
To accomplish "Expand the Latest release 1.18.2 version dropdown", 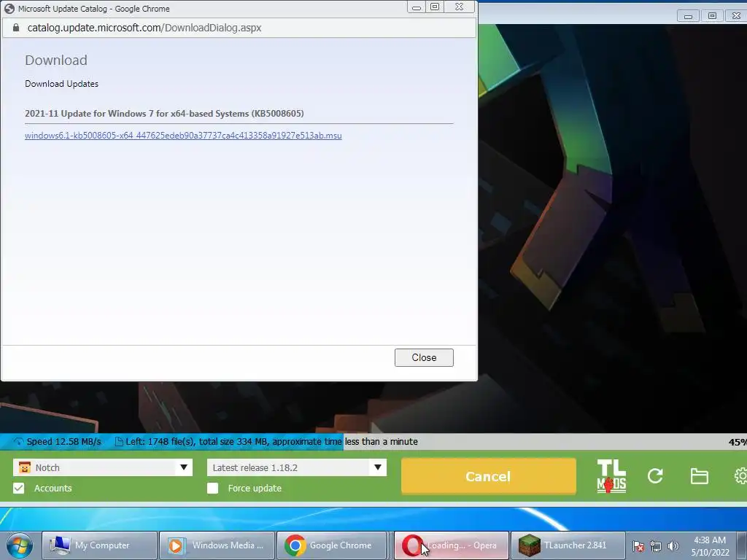I will tap(377, 467).
